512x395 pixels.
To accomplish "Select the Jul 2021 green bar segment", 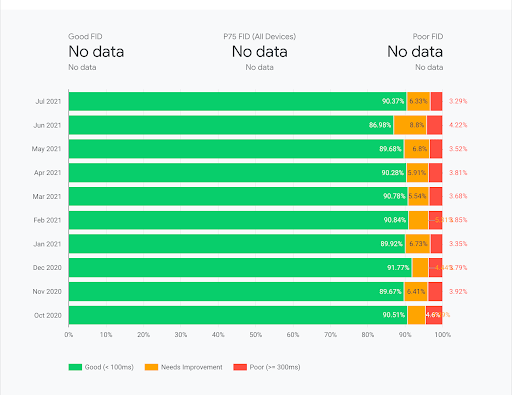I will [237, 101].
